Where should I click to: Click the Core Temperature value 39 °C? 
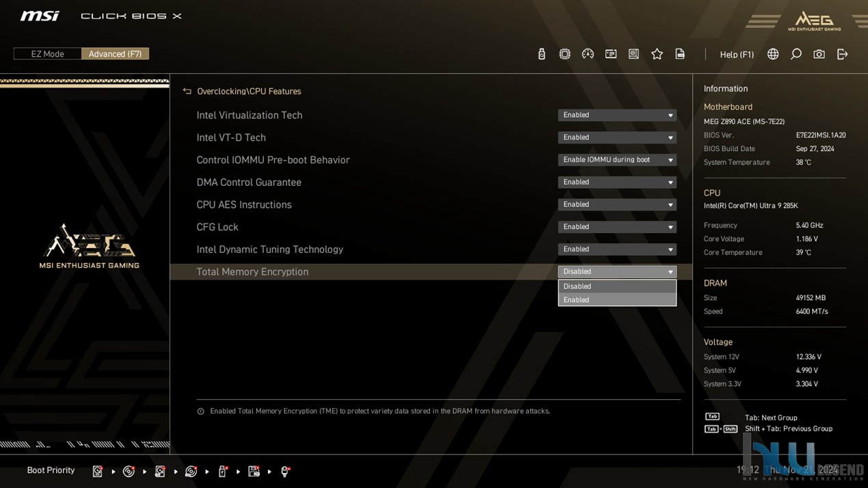coord(804,253)
